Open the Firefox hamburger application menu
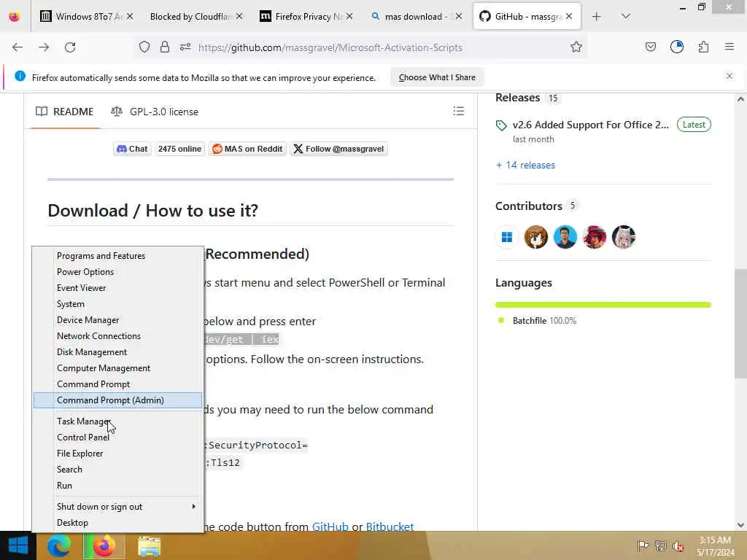This screenshot has height=560, width=747. (729, 47)
